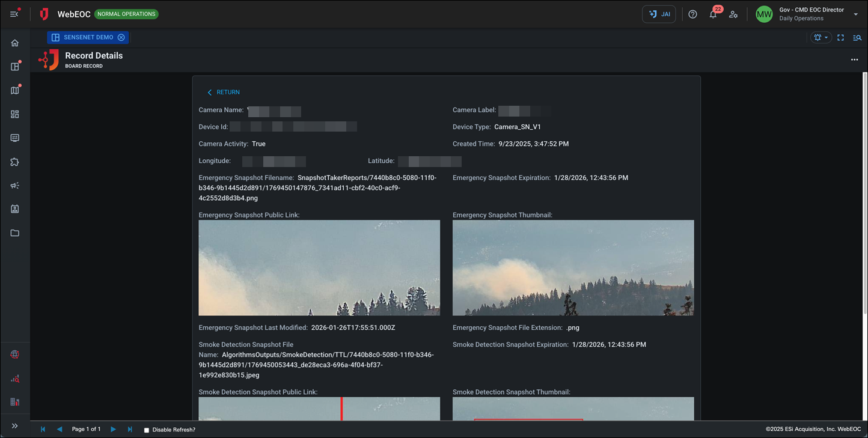
Task: Open the JAI assistant button
Action: tap(659, 14)
